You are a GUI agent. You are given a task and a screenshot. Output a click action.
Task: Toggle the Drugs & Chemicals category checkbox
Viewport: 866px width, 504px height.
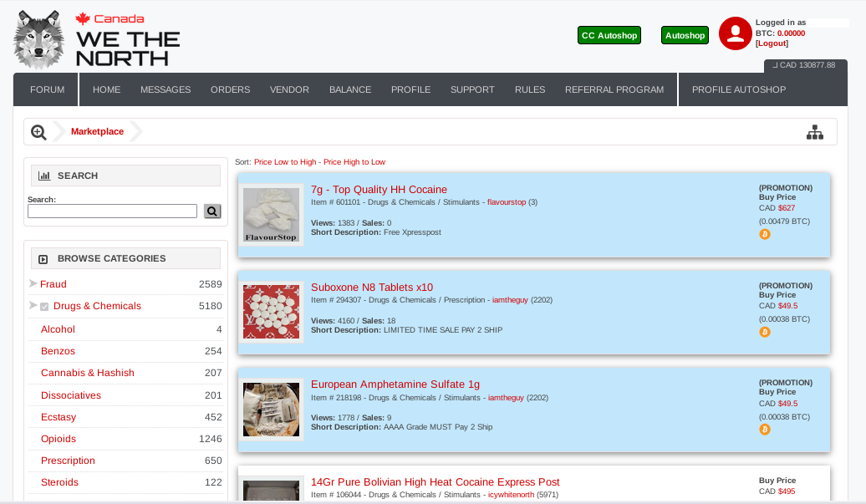point(44,307)
